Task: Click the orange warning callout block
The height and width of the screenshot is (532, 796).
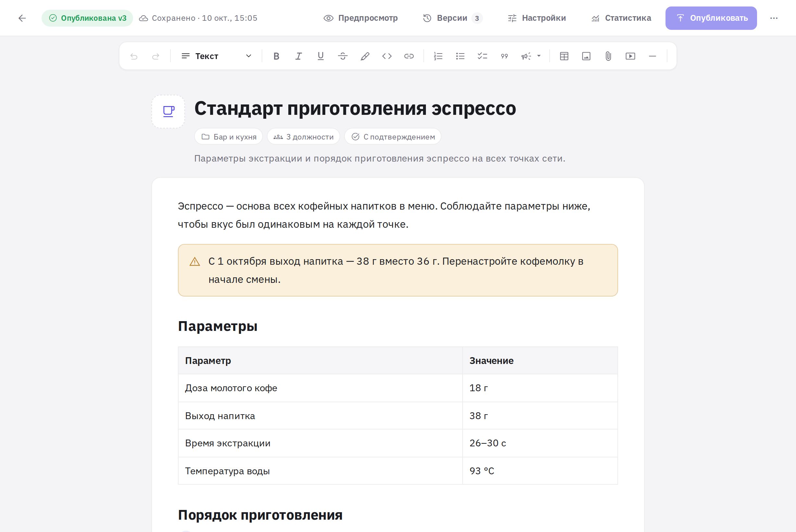Action: click(398, 270)
